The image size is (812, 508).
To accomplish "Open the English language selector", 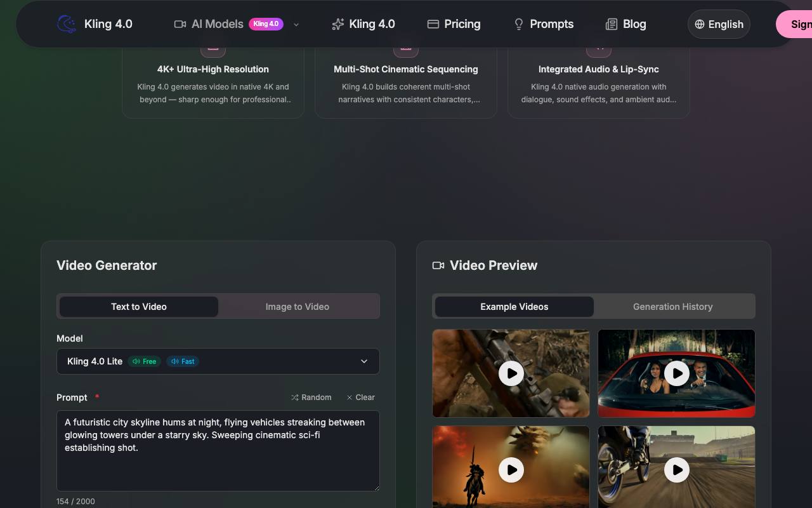I will pyautogui.click(x=719, y=24).
